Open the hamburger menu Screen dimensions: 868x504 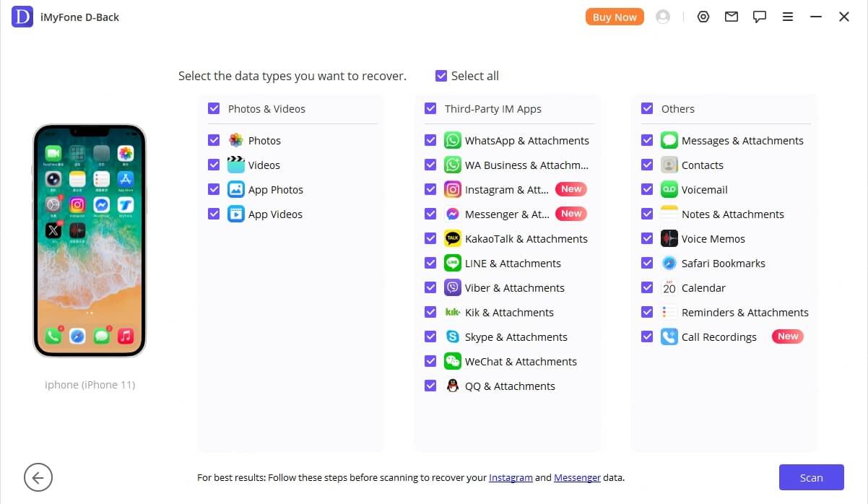pos(787,16)
